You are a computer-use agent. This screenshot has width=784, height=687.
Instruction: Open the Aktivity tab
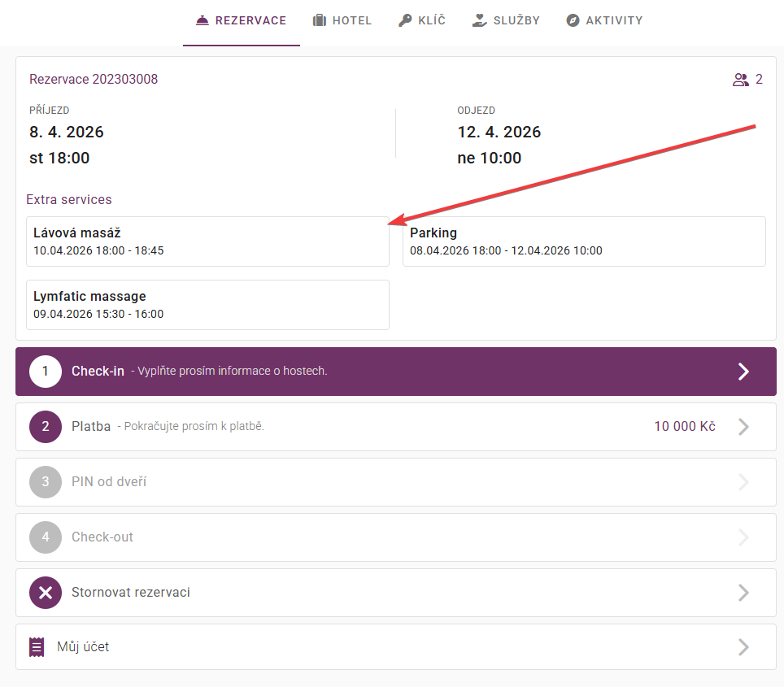click(614, 20)
